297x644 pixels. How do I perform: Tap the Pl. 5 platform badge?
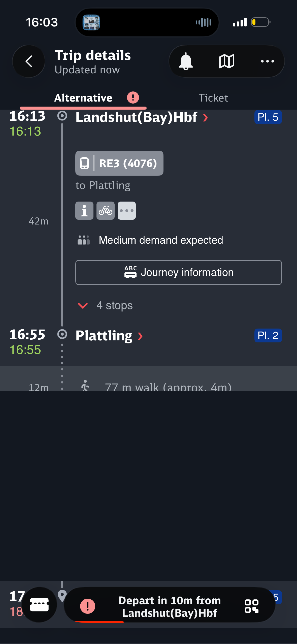click(x=268, y=117)
